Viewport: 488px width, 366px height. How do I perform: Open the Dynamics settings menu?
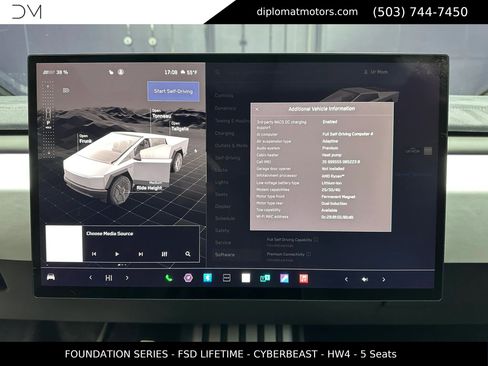(225, 108)
